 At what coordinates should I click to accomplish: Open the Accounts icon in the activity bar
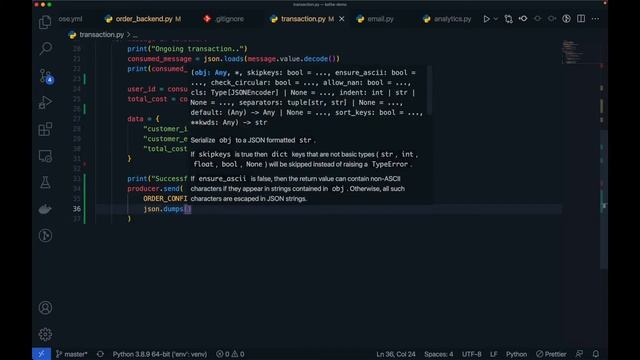(x=45, y=307)
